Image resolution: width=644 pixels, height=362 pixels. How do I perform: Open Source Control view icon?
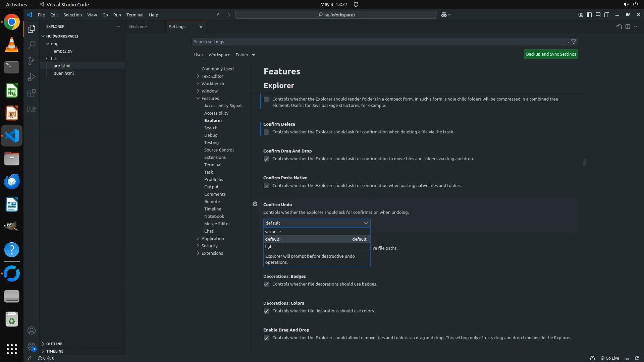coord(32,61)
